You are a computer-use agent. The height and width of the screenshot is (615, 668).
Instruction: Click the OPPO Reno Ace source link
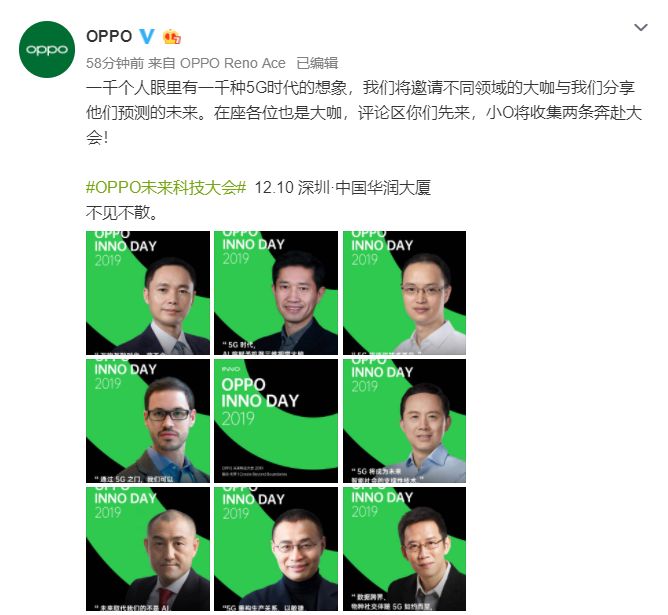pos(233,63)
